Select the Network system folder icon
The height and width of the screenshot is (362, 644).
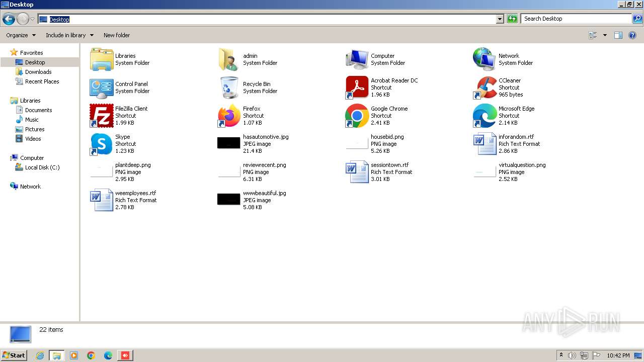(x=485, y=59)
